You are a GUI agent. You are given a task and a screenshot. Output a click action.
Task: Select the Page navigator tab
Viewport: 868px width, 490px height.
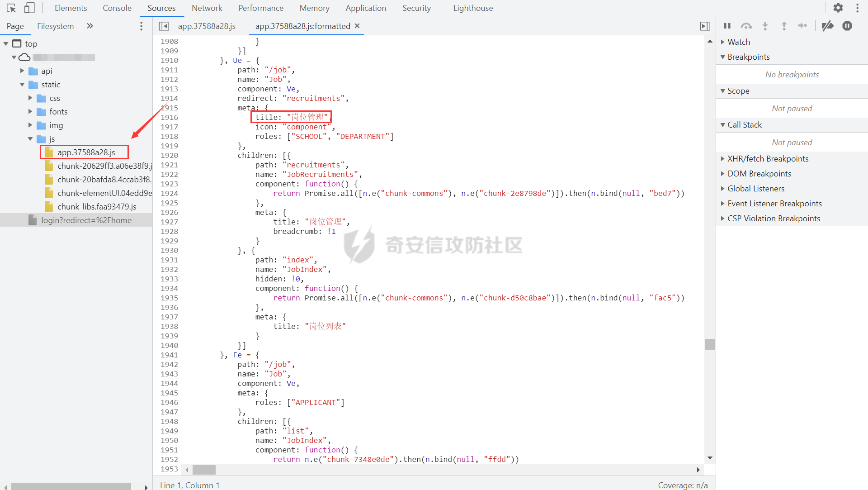(x=15, y=26)
